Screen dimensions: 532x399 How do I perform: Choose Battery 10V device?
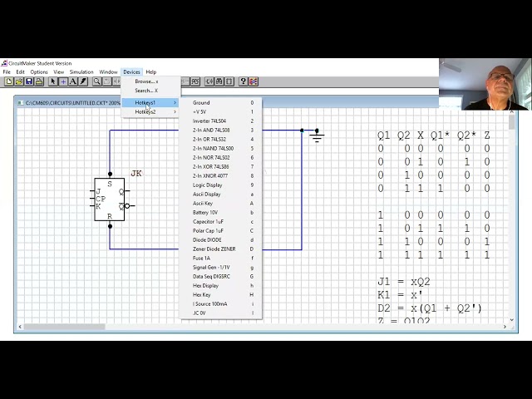221,213
